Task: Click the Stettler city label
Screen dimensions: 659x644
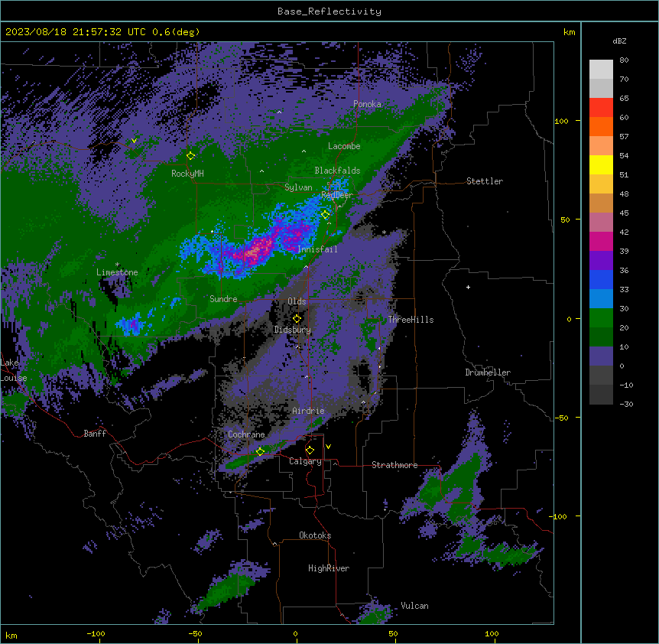Action: click(x=485, y=181)
